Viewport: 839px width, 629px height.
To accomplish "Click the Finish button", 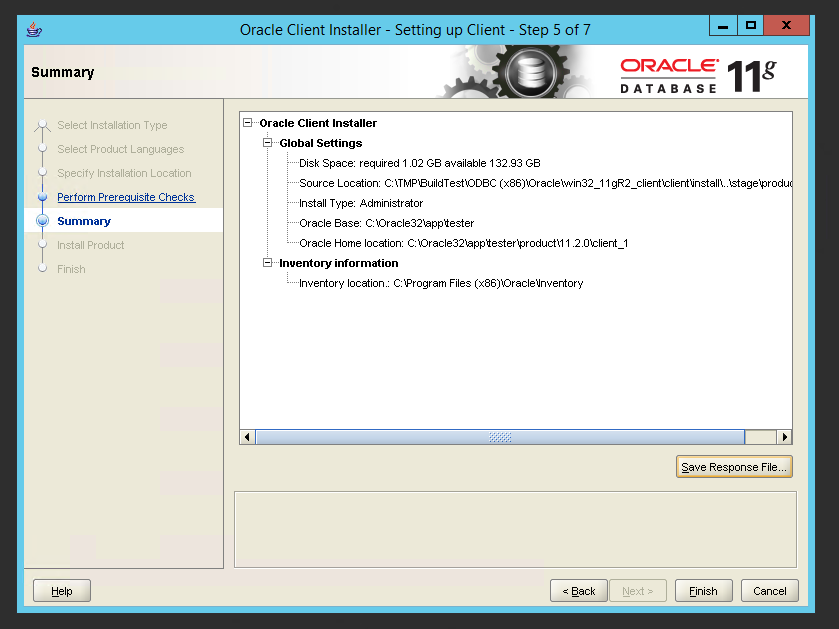I will coord(703,591).
